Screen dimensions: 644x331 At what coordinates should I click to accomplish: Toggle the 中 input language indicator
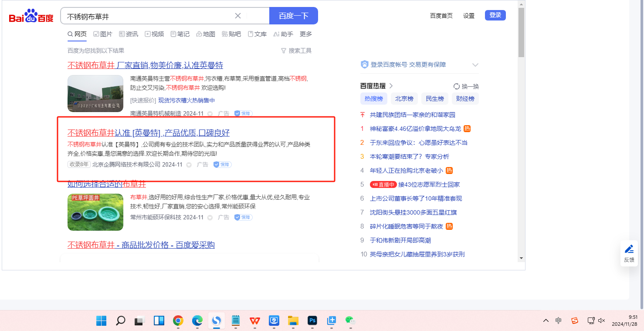559,321
